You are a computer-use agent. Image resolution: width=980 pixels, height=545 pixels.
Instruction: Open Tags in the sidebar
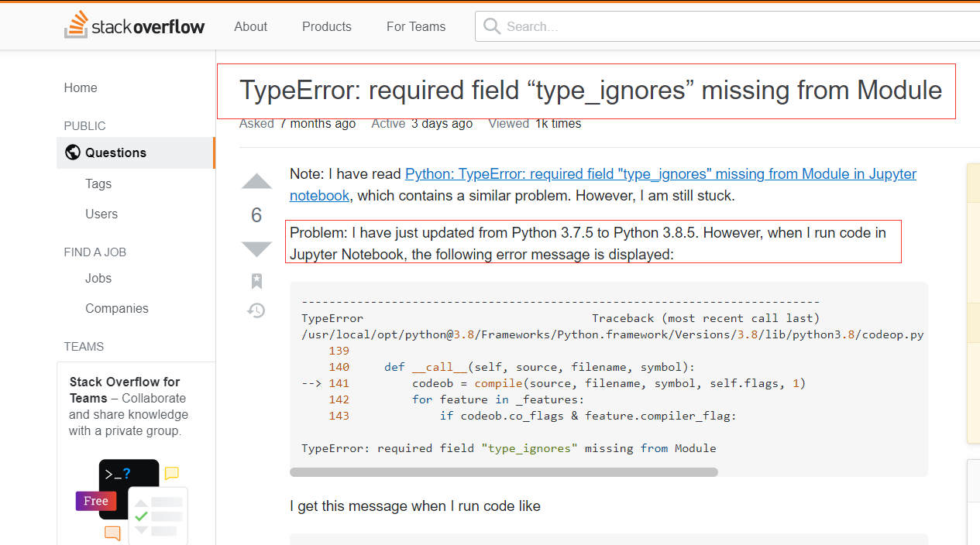tap(98, 183)
